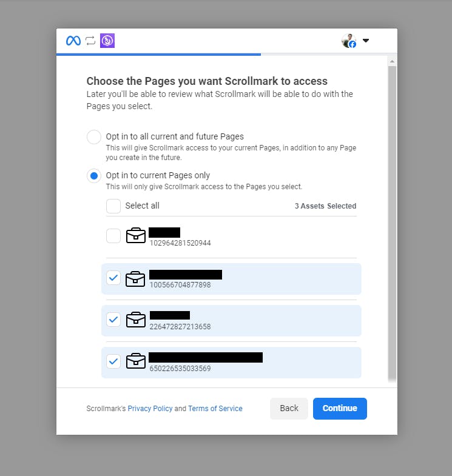The width and height of the screenshot is (452, 476).
Task: Click briefcase icon for page 226472827213658
Action: pyautogui.click(x=136, y=320)
